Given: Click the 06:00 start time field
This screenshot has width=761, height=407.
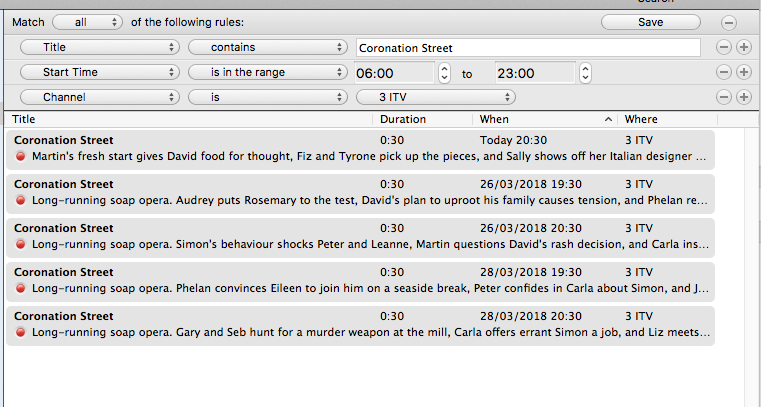Looking at the screenshot, I should 395,73.
